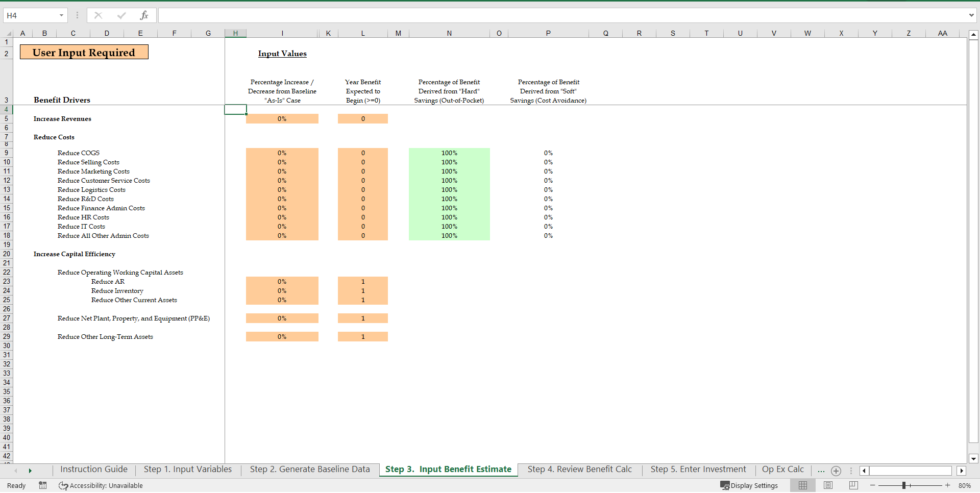Viewport: 980px width, 493px height.
Task: Click the Insert Function (fx) icon
Action: (144, 15)
